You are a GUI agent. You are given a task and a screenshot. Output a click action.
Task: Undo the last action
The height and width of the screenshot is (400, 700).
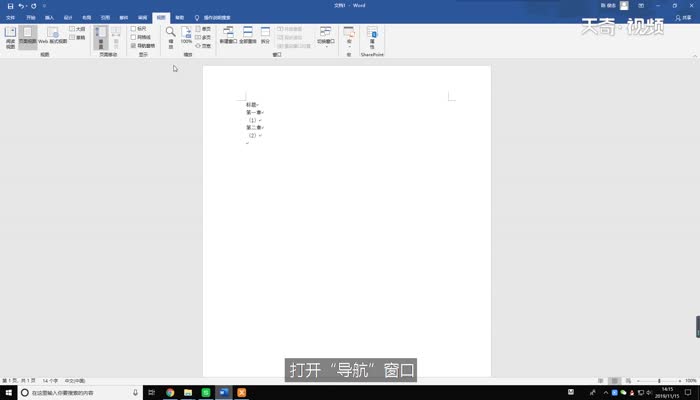tap(21, 6)
